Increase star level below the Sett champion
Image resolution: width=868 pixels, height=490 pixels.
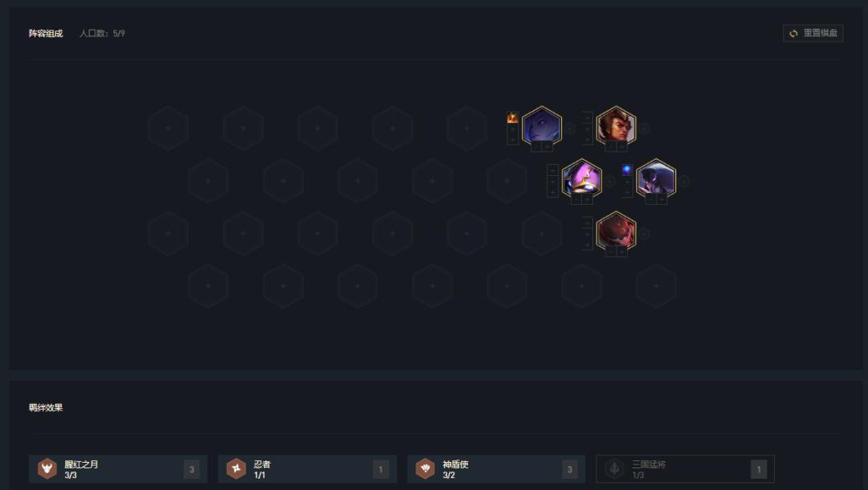(621, 146)
